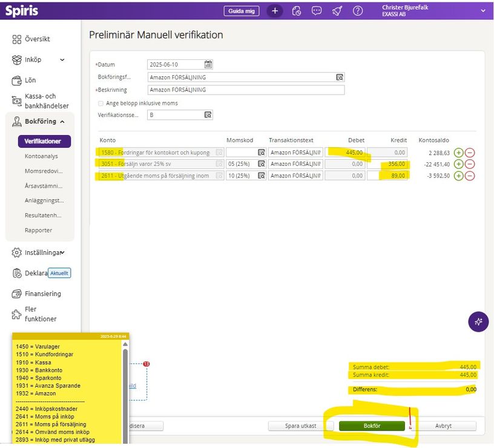
Task: Open Fler funktioner in the sidebar
Action: click(34, 314)
